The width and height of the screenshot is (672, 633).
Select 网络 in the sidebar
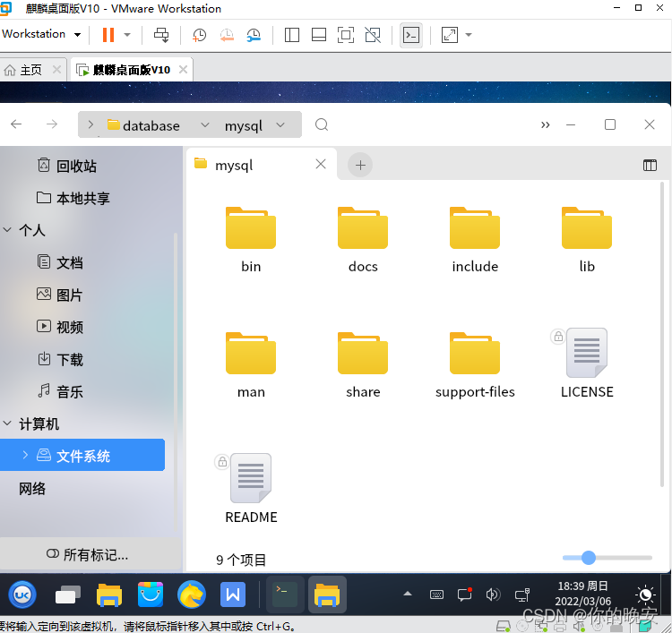click(x=32, y=488)
